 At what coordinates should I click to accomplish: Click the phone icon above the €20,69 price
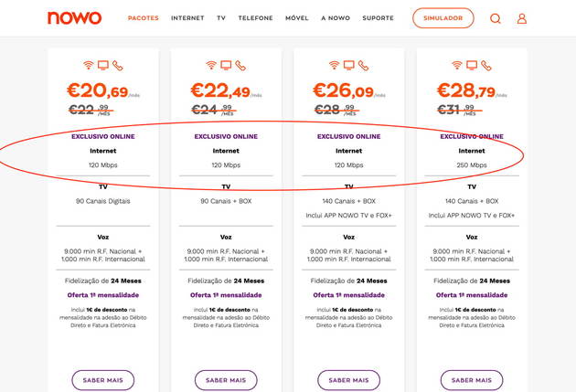pyautogui.click(x=118, y=66)
